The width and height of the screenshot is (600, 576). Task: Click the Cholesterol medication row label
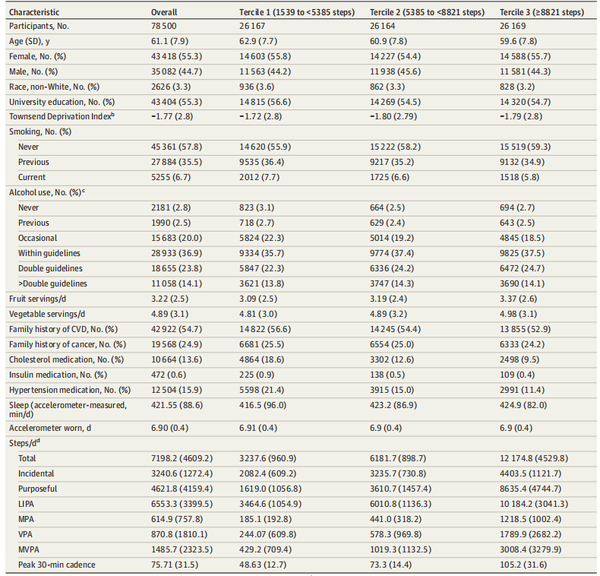click(x=66, y=357)
